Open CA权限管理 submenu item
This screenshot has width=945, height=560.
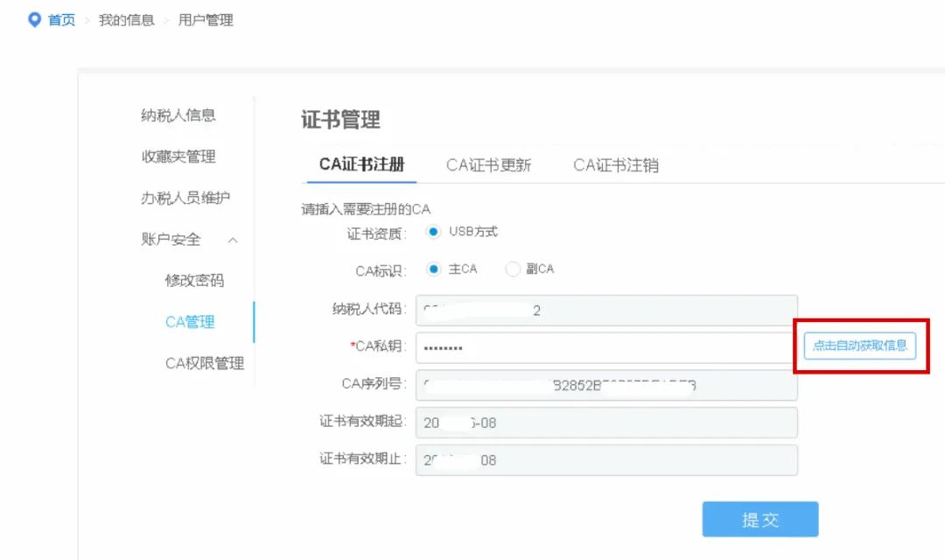(205, 363)
